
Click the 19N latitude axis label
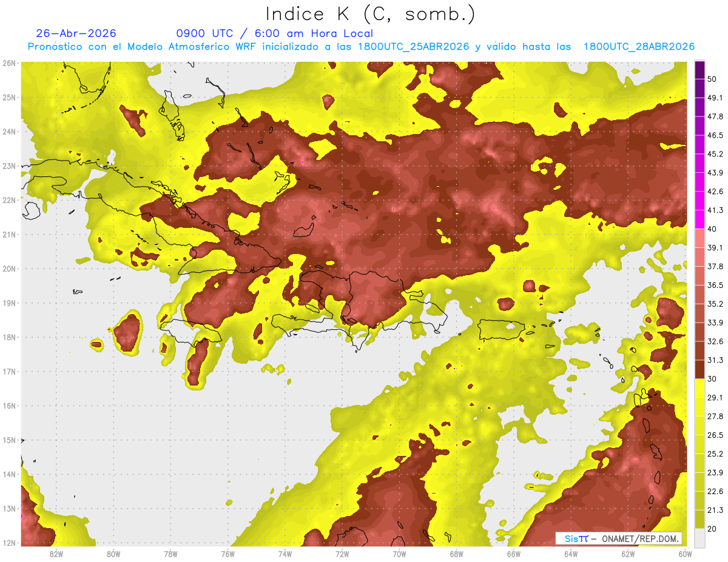(8, 303)
